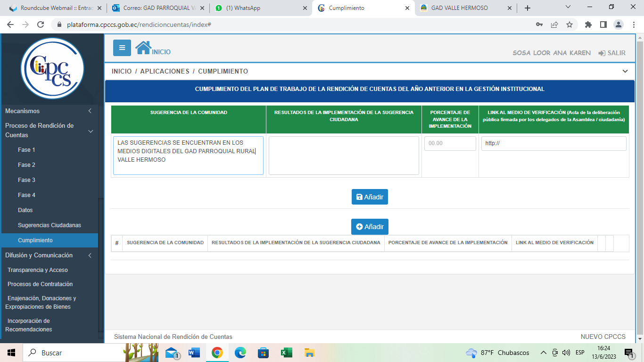Click the hamburger menu toggle button
This screenshot has height=362, width=644.
[x=122, y=48]
